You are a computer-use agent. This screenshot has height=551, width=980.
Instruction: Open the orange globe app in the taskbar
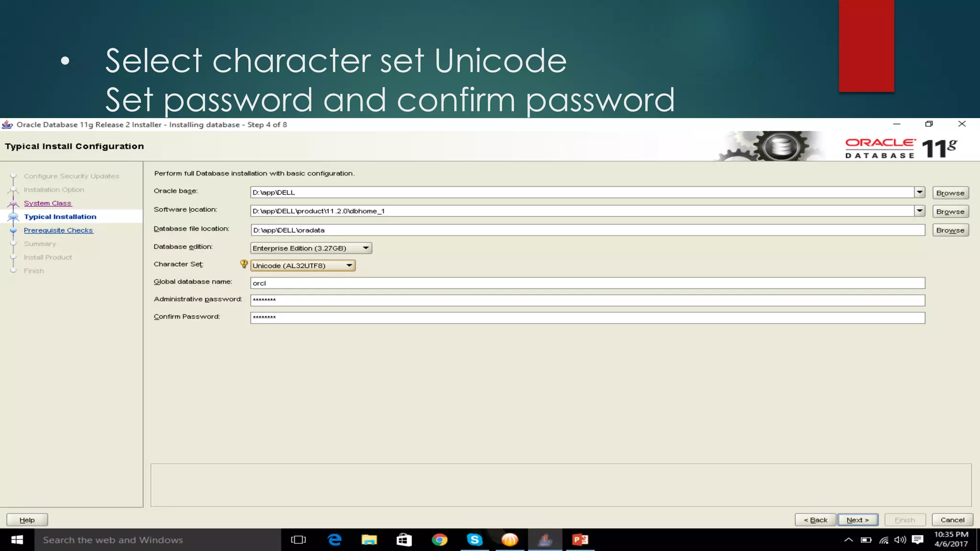[510, 540]
